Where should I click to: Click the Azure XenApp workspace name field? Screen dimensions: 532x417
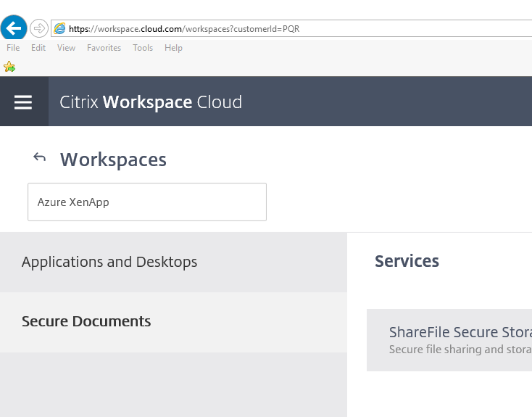pos(147,202)
